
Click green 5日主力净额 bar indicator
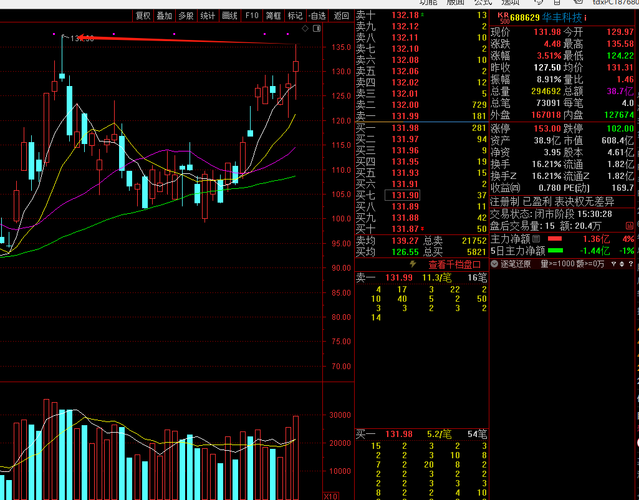(555, 250)
